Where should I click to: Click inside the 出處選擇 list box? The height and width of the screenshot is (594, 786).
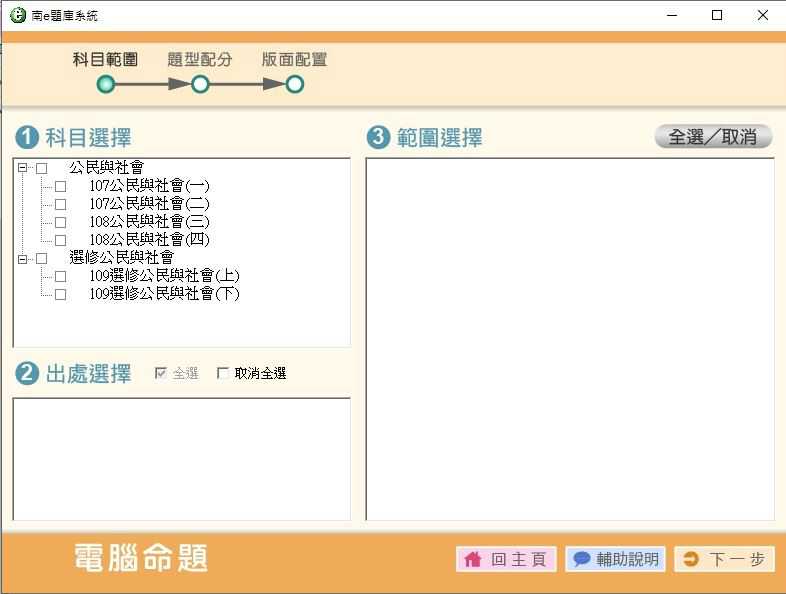pyautogui.click(x=181, y=459)
